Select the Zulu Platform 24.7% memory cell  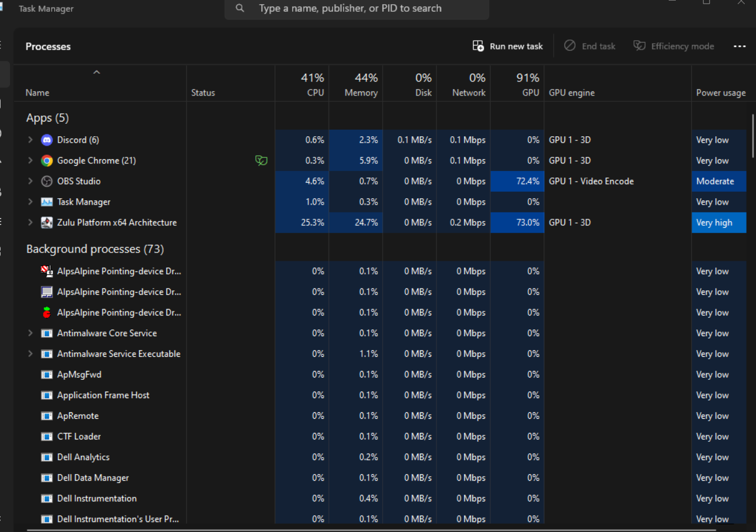coord(356,222)
